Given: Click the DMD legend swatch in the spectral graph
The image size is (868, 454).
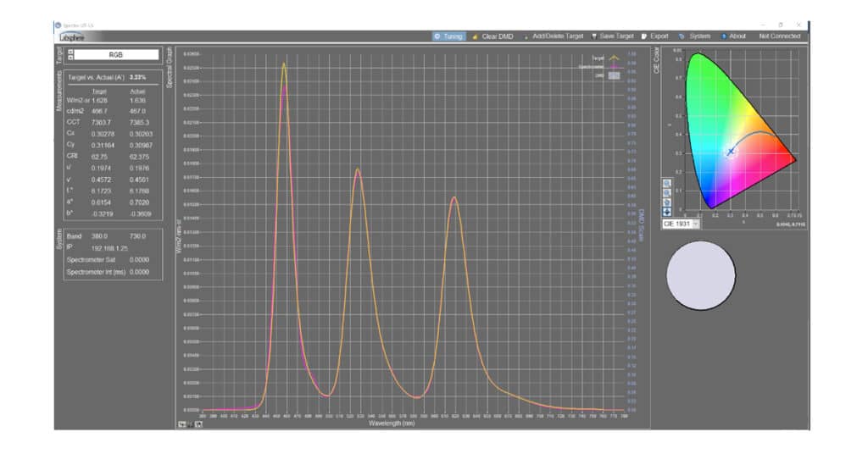Looking at the screenshot, I should point(614,75).
